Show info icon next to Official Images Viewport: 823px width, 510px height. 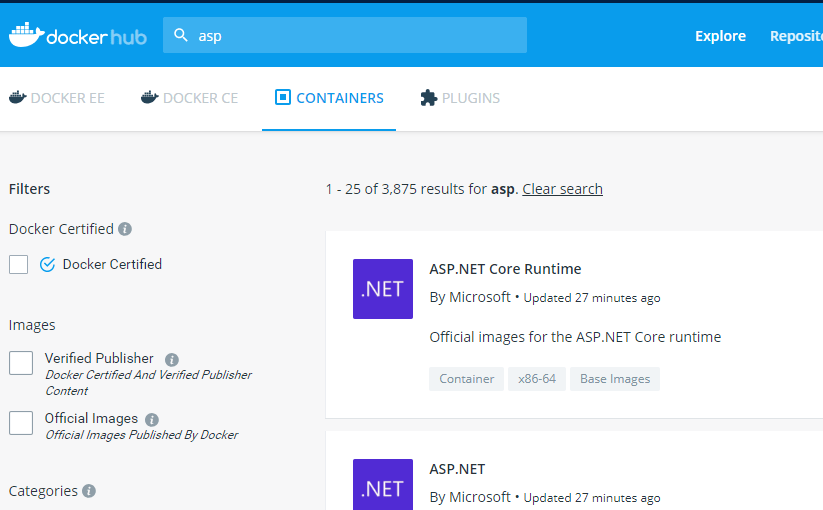click(152, 420)
